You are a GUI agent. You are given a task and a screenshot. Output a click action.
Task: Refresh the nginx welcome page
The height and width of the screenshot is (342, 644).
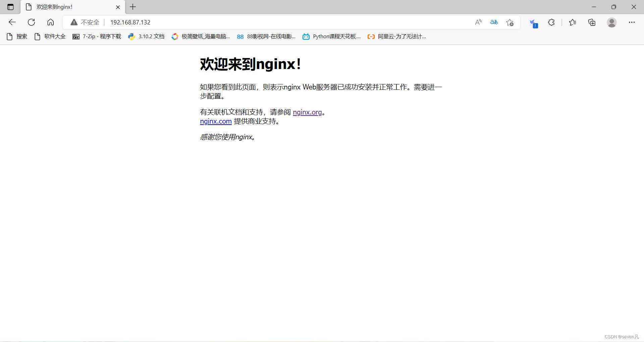(x=31, y=22)
